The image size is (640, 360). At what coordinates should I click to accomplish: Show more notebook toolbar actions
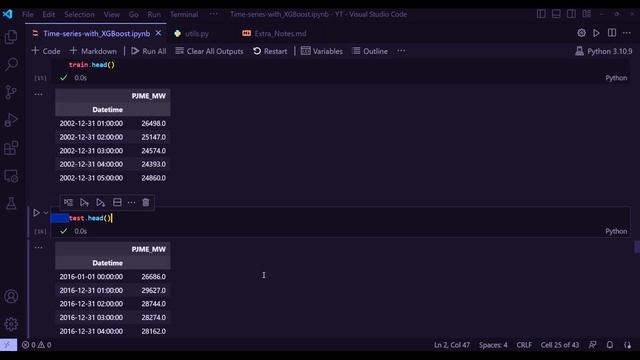coord(401,51)
